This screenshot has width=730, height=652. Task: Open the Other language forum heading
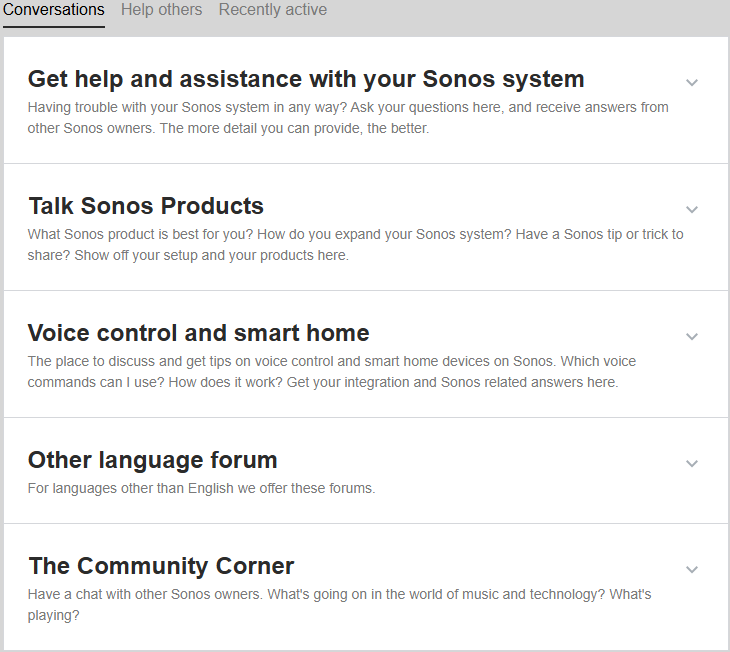(x=153, y=460)
